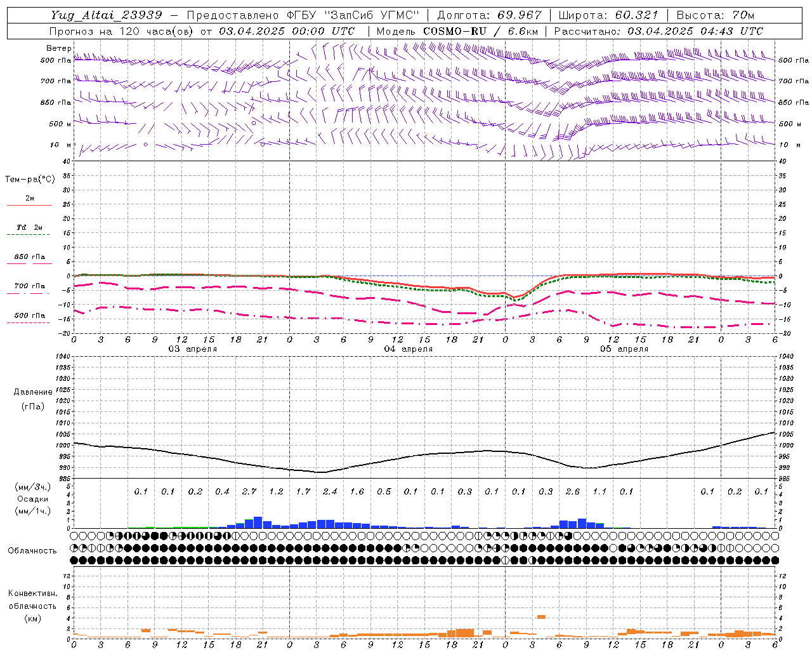Screen dimensions: 812x650
Task: Click the Тем-ра(°C) panel label
Action: pyautogui.click(x=30, y=180)
